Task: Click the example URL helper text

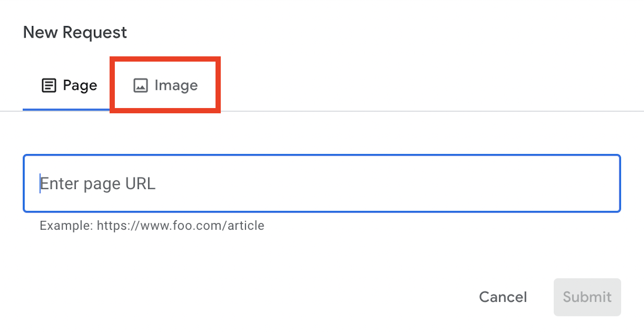Action: coord(152,226)
